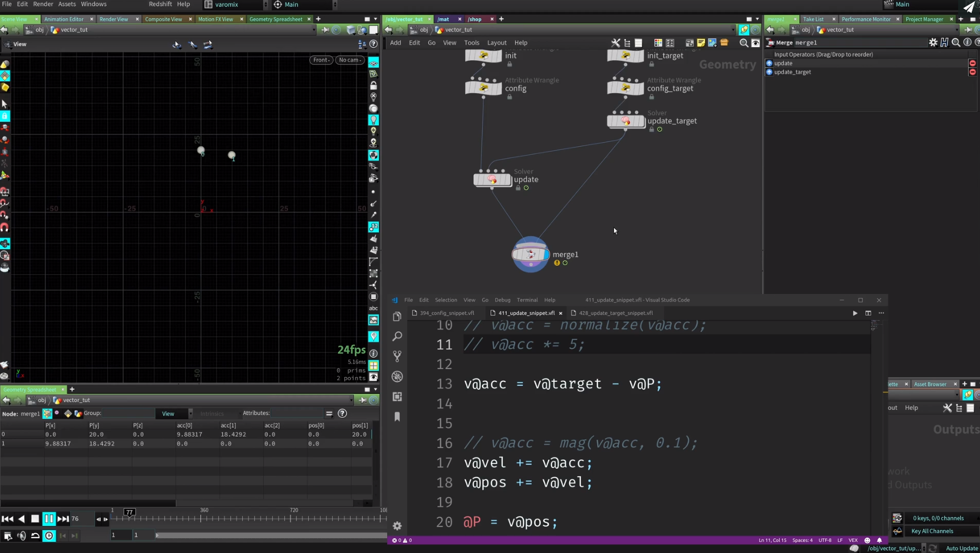This screenshot has width=980, height=553.
Task: Switch to the 428_update_target_snippet.vfl tab
Action: [615, 313]
